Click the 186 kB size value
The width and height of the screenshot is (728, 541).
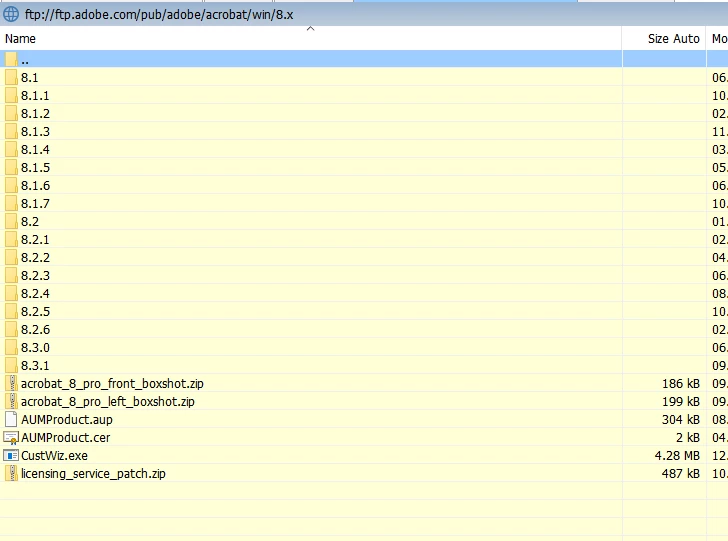pos(681,384)
